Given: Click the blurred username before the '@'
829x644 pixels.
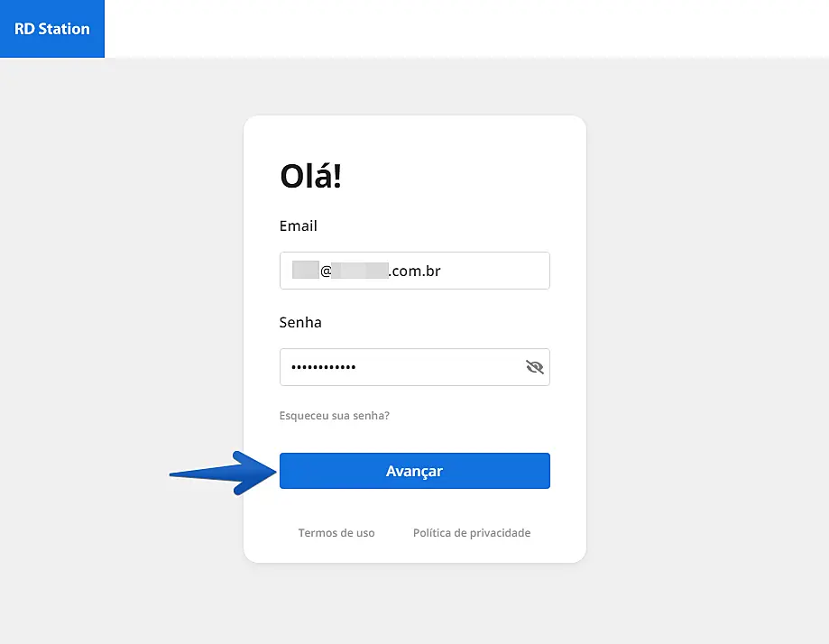Looking at the screenshot, I should [305, 271].
